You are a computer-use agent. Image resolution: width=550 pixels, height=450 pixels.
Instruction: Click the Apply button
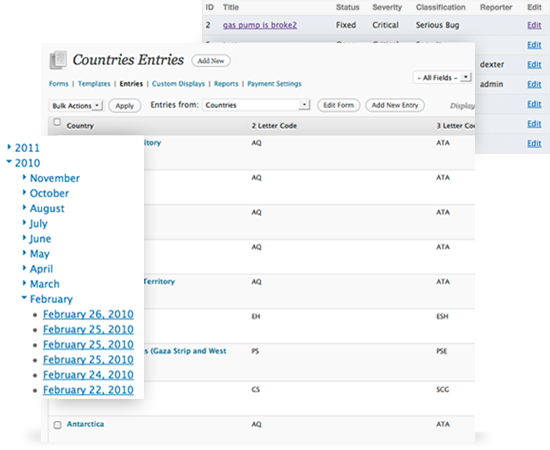tap(125, 106)
